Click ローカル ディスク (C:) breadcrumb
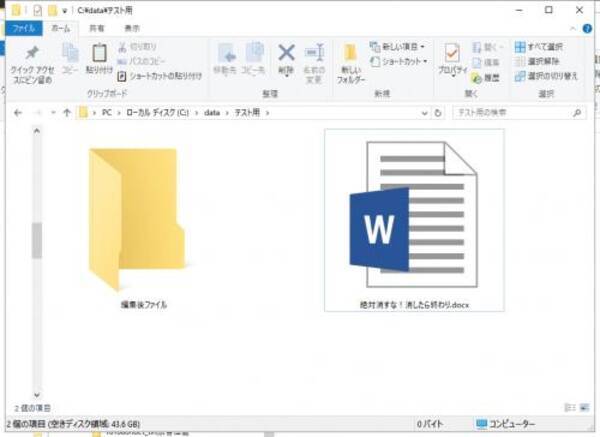This screenshot has width=600, height=437. (157, 113)
